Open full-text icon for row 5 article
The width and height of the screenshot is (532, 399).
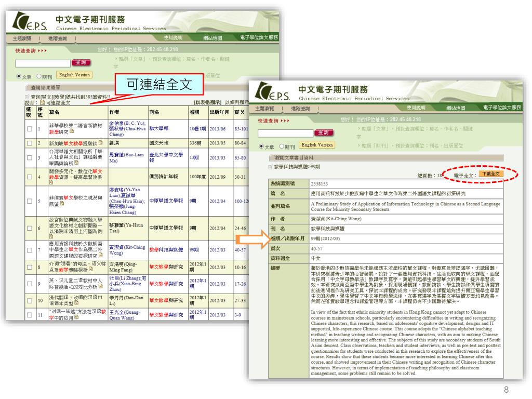62,204
